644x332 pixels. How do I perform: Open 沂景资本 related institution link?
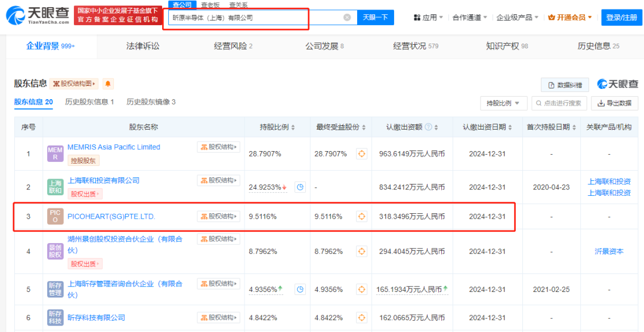click(609, 251)
